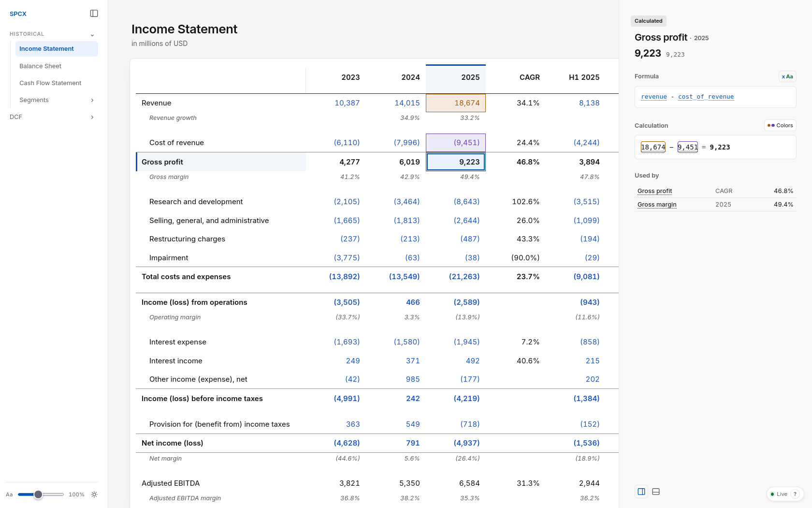Select the Restructuring charges row label
The width and height of the screenshot is (812, 508).
[x=187, y=239]
